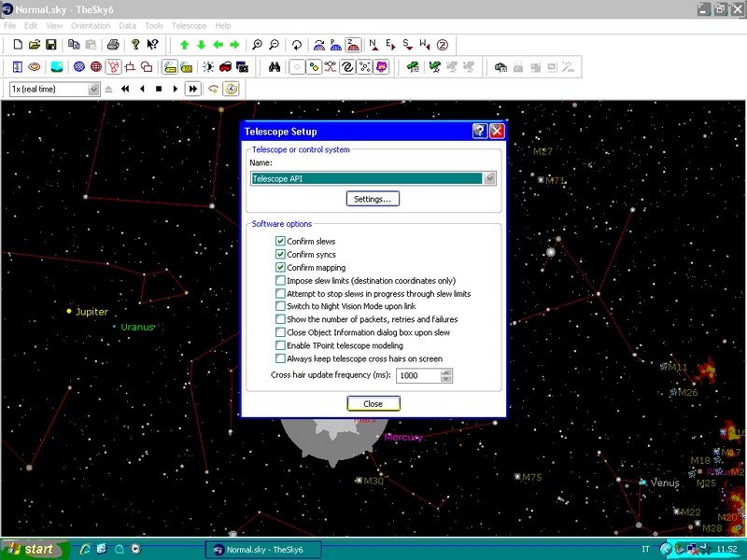
Task: Click the Settings... button
Action: [x=373, y=199]
